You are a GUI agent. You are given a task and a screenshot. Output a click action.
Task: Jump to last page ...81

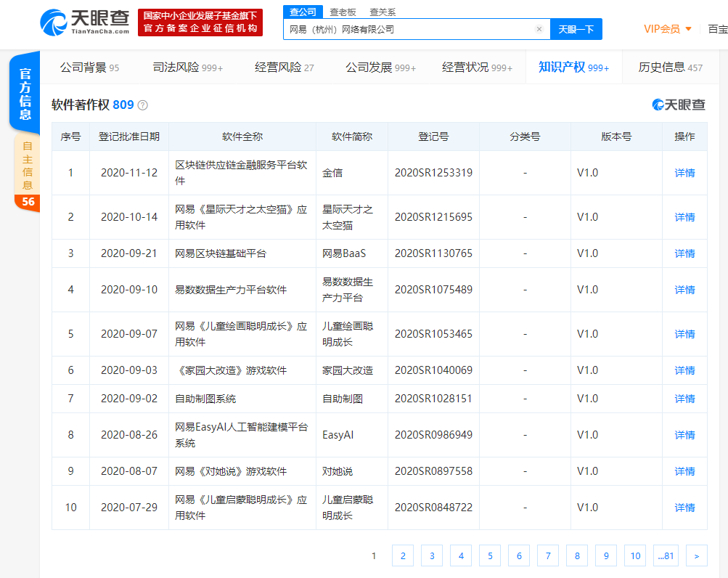coord(666,555)
